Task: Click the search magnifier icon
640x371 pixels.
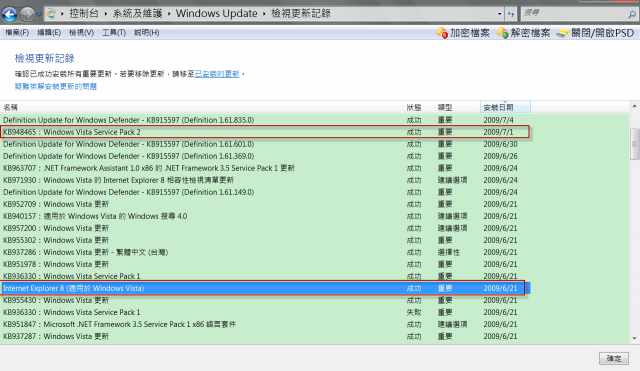Action: coord(632,14)
